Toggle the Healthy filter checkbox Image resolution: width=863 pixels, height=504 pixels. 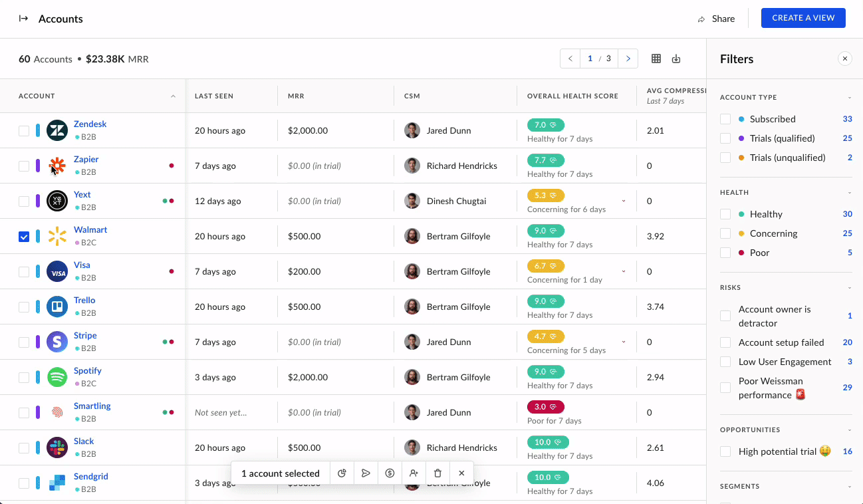click(x=725, y=214)
